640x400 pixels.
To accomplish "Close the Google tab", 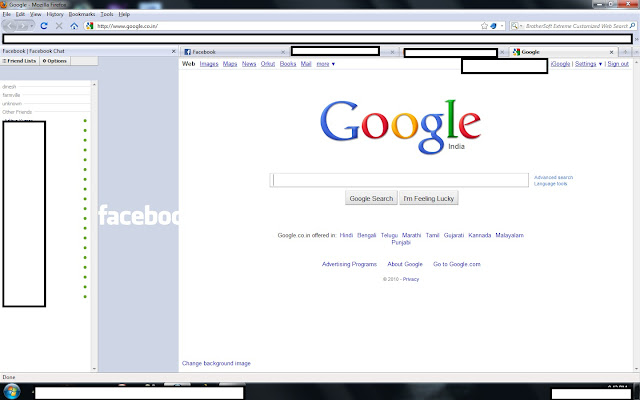I will coord(611,52).
